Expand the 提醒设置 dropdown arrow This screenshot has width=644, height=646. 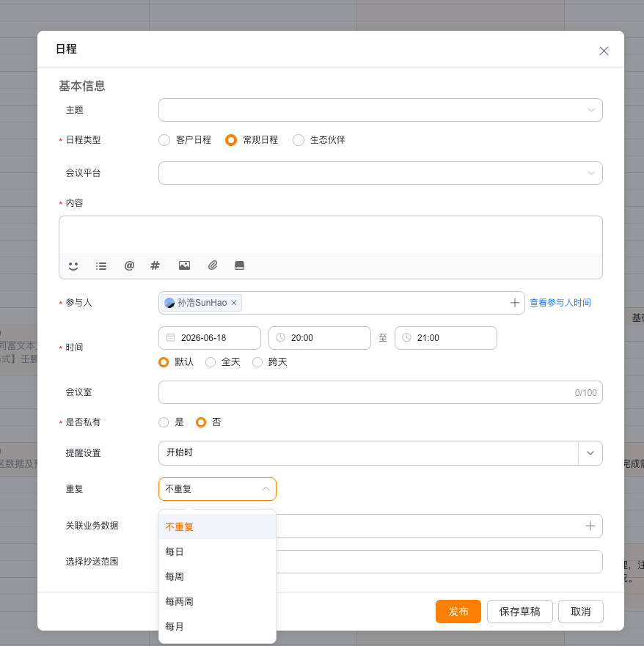click(590, 453)
